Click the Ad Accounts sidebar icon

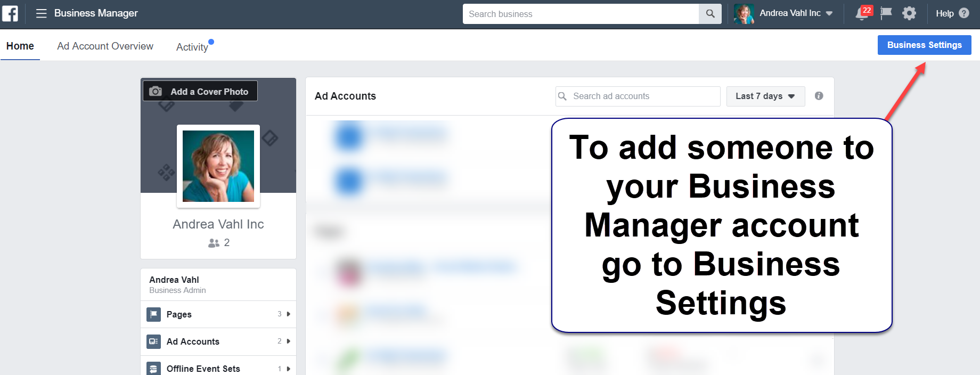point(154,341)
